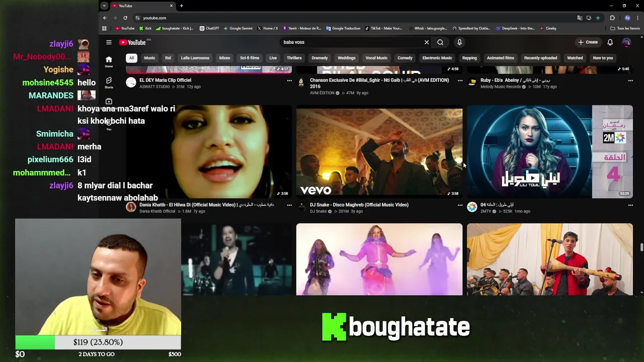Select the Thrillers chip
Image resolution: width=644 pixels, height=362 pixels.
294,58
